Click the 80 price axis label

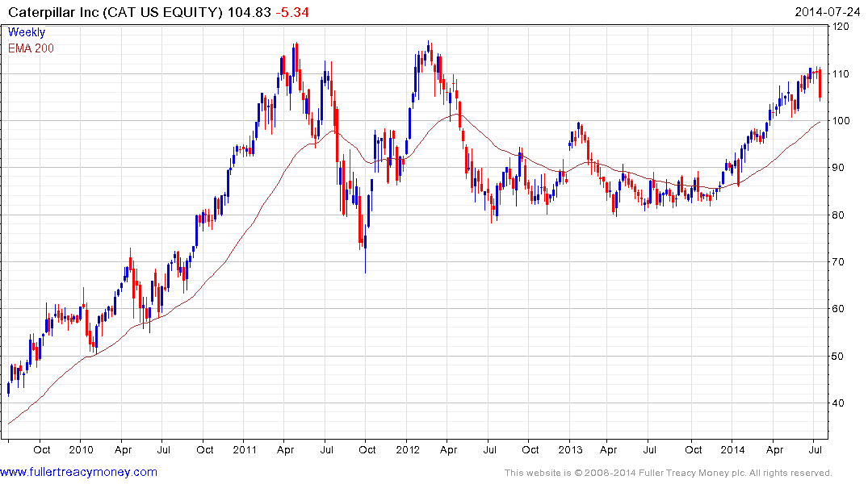pos(838,215)
